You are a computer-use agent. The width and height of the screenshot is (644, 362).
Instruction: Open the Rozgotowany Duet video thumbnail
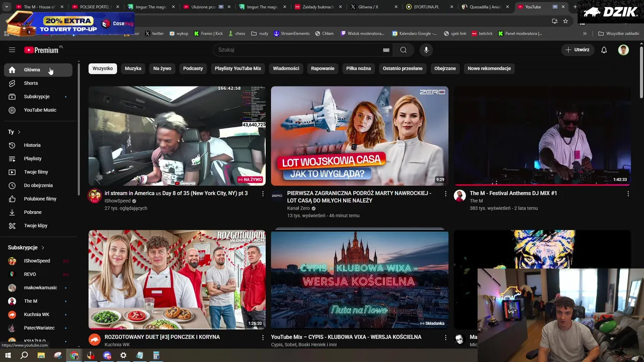[x=177, y=280]
